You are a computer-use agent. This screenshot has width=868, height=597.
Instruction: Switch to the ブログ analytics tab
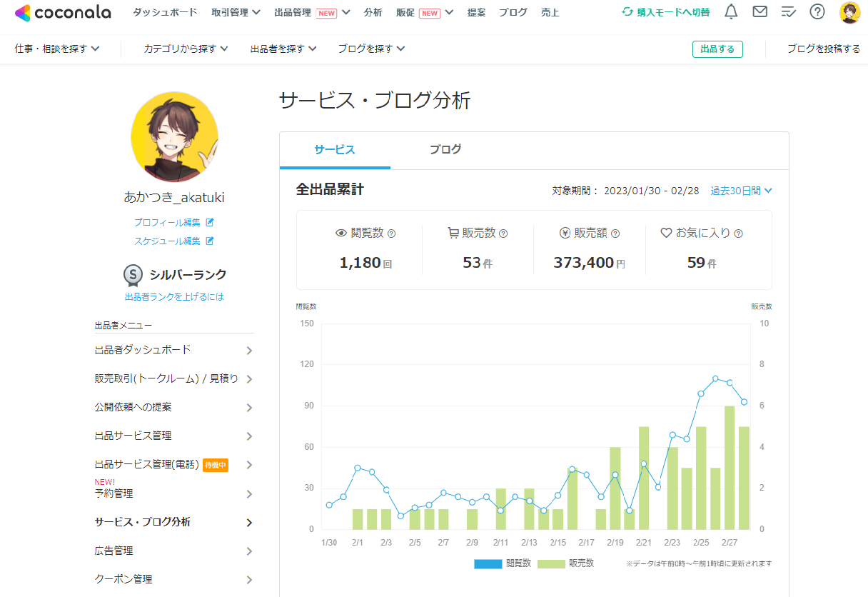pyautogui.click(x=445, y=150)
